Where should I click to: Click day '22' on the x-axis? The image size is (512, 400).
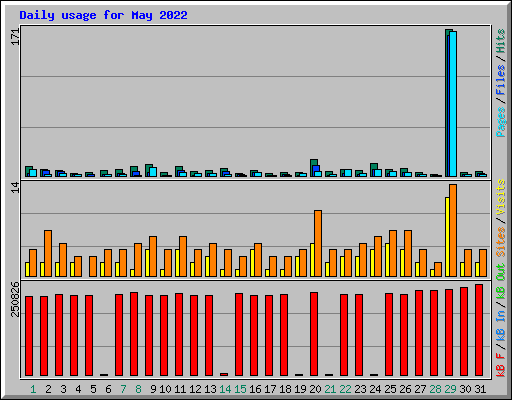[x=345, y=389]
